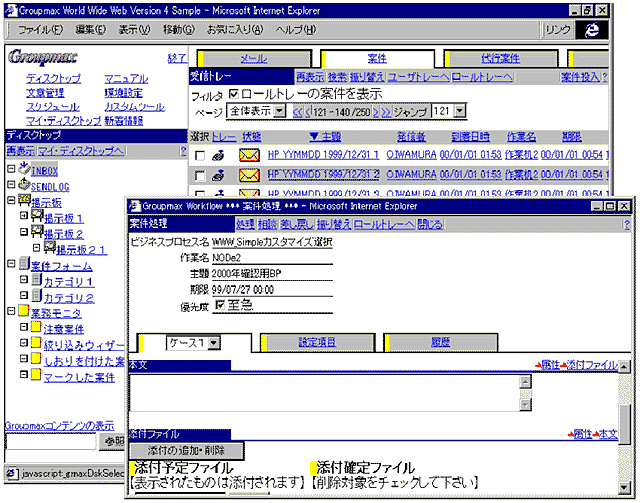Click the 終了 link
Image resolution: width=640 pixels, height=503 pixels.
(x=177, y=58)
